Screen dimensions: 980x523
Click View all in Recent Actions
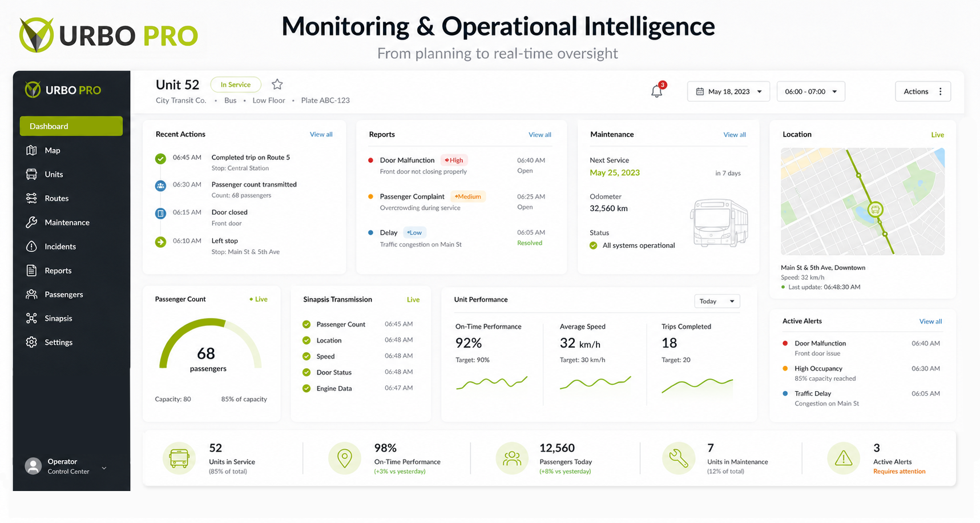pos(321,134)
